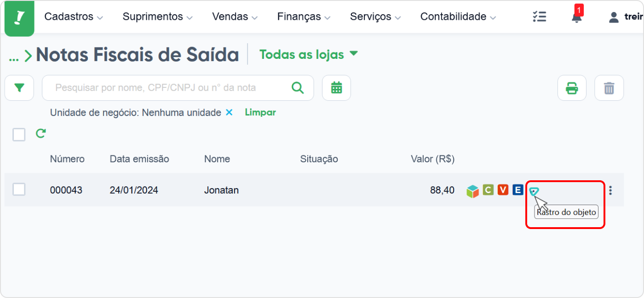Click the Rastro do objeto icon
Screen dimensions: 644x298
534,191
